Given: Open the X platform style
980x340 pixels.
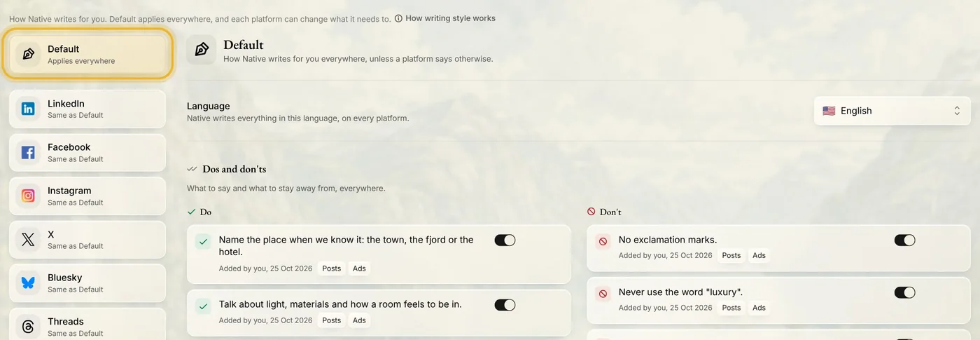Looking at the screenshot, I should pyautogui.click(x=87, y=240).
